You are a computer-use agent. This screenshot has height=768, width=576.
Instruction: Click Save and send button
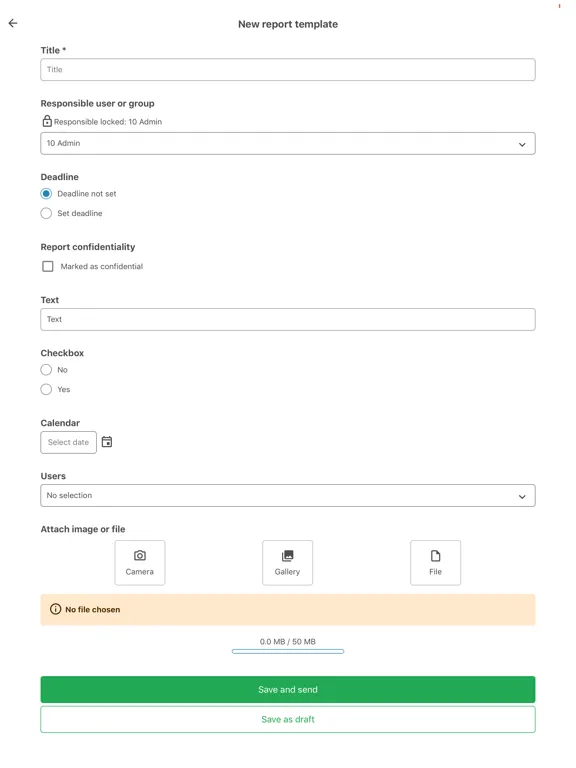click(x=288, y=690)
